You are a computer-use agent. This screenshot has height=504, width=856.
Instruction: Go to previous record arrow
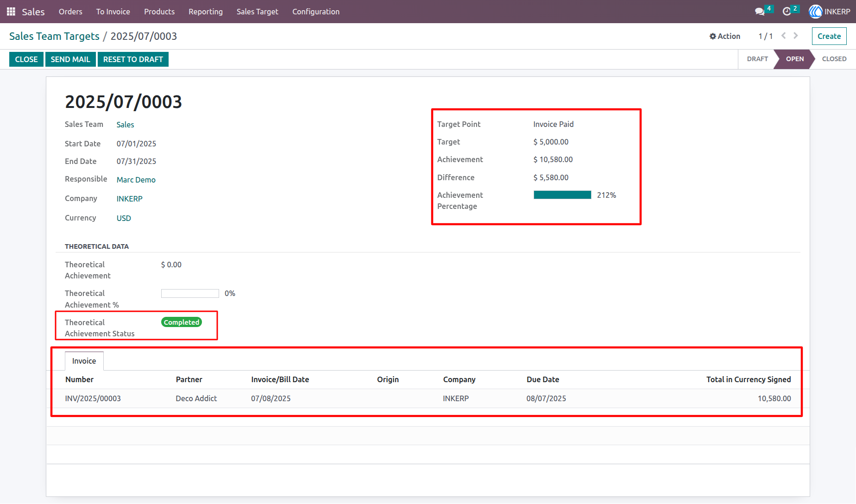coord(784,36)
